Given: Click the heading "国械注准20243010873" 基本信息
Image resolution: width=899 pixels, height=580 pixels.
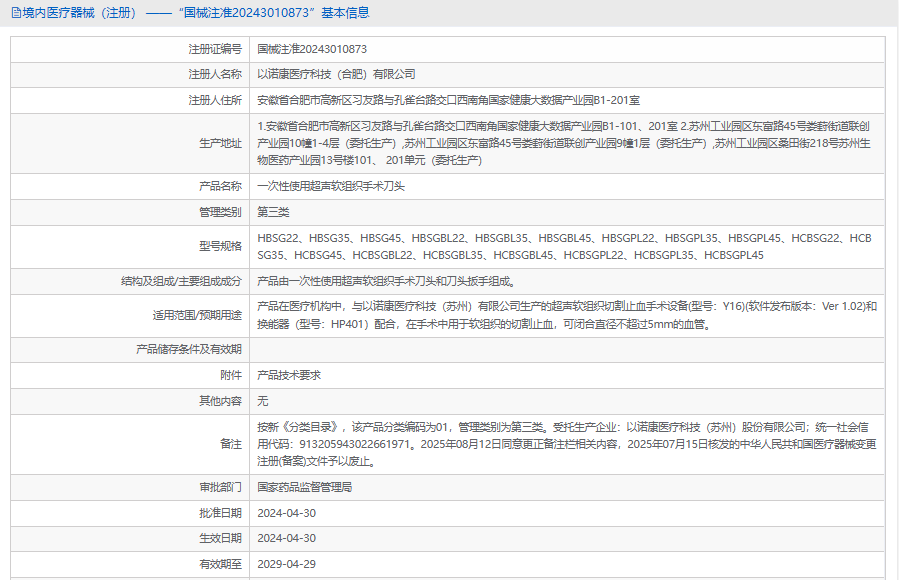Looking at the screenshot, I should point(273,13).
